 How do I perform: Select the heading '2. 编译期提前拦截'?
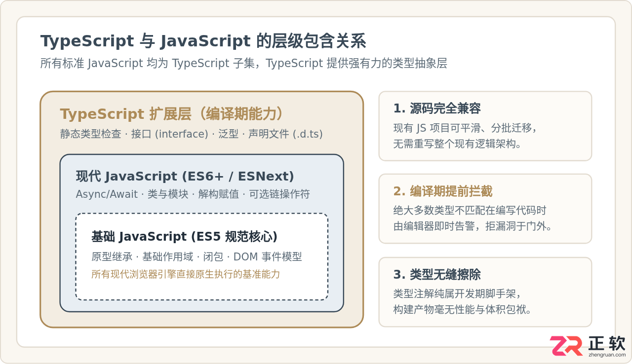tap(443, 191)
